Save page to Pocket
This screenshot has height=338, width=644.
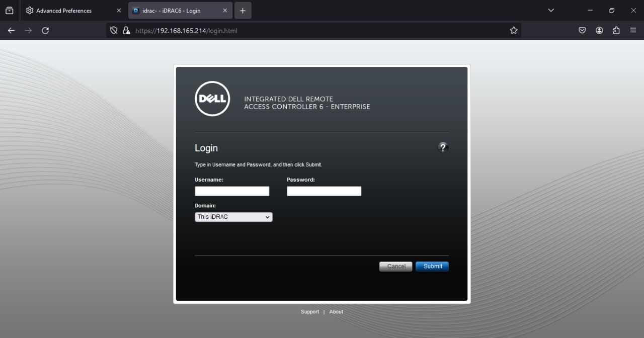click(x=582, y=30)
